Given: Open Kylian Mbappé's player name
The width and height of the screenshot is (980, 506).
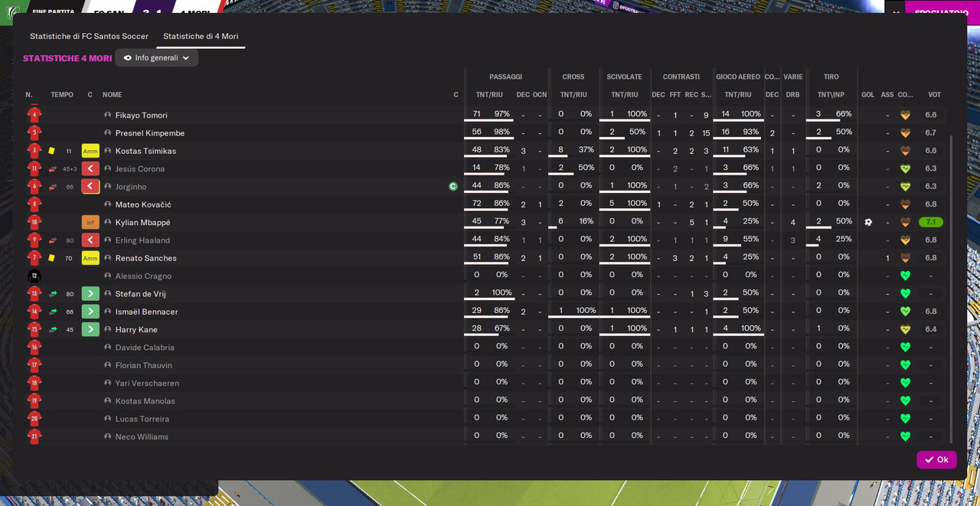Looking at the screenshot, I should click(142, 223).
